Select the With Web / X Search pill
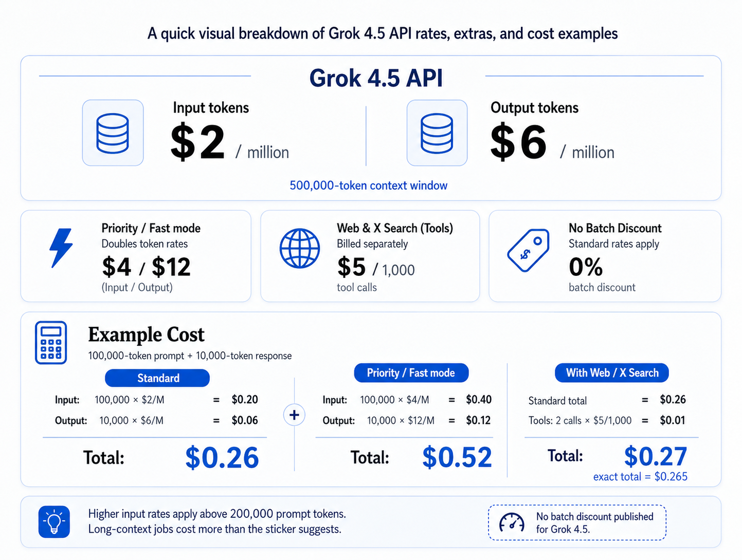 612,373
